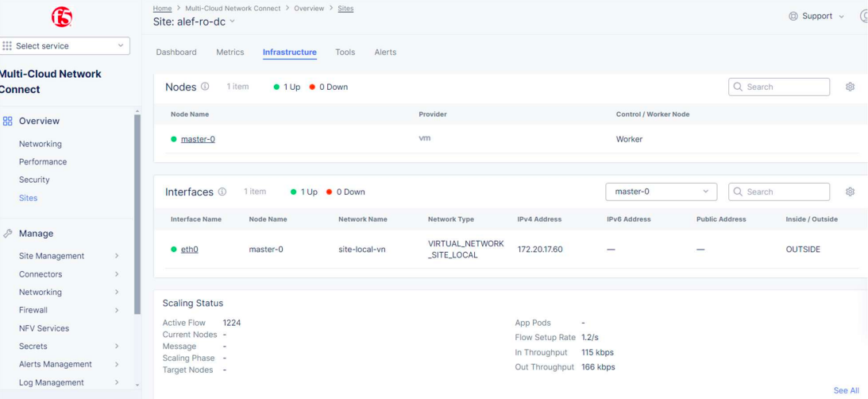Click sidebar scrollbar down arrow

click(137, 385)
